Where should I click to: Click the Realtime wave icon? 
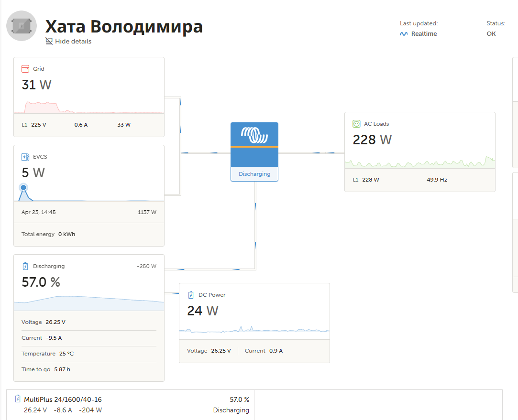[404, 34]
